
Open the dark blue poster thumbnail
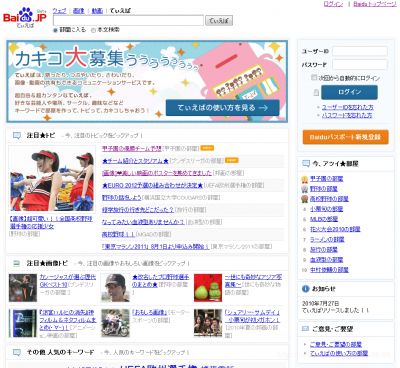pos(23,323)
